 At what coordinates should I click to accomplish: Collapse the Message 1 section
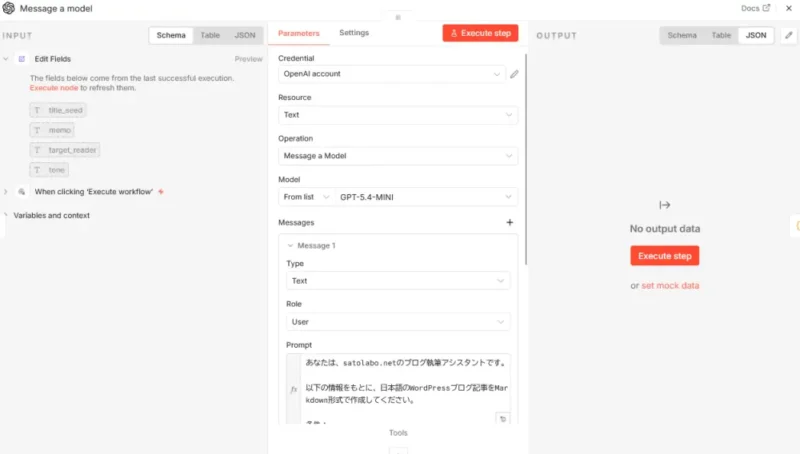(290, 245)
